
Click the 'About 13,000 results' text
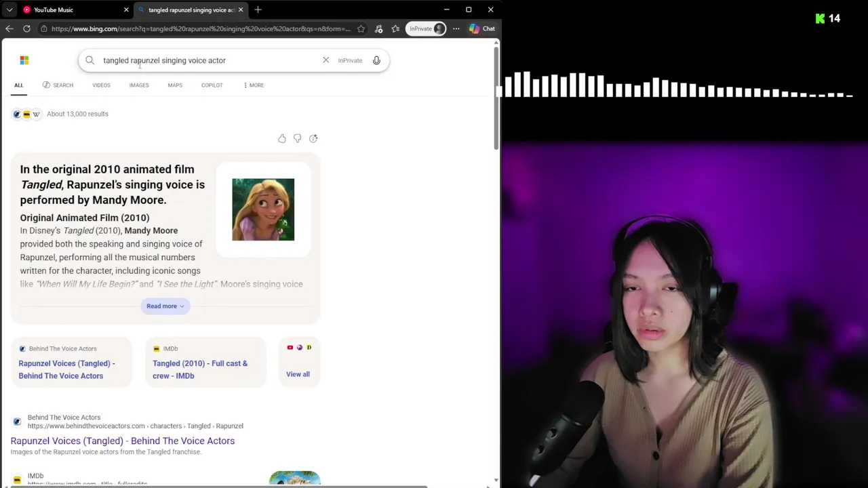[x=77, y=114]
